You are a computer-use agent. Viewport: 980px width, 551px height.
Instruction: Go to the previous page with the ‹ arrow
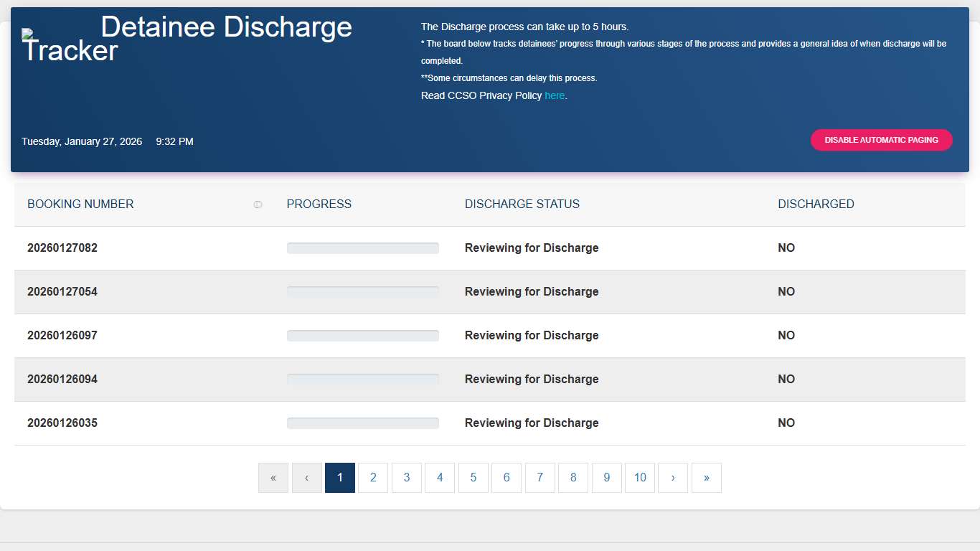(x=306, y=477)
